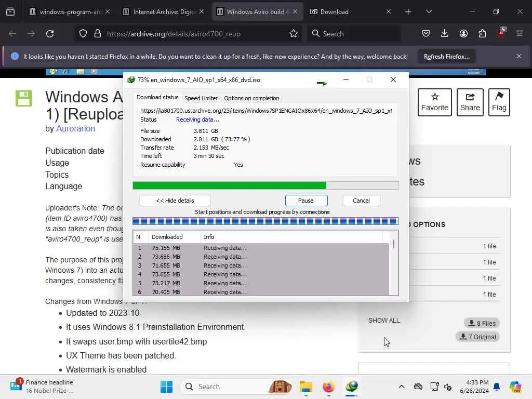Share this archive item
This screenshot has width=532, height=399.
470,102
